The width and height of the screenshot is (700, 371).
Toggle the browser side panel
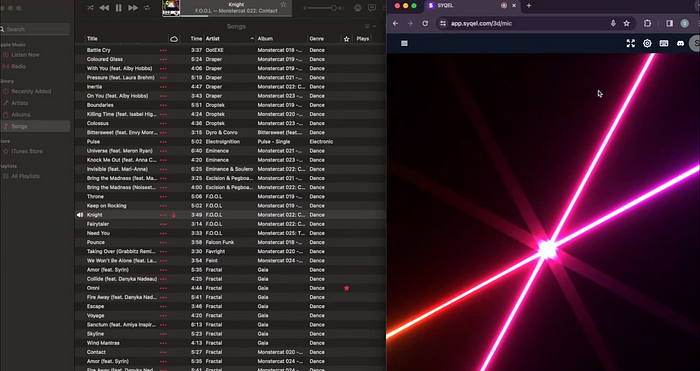669,24
